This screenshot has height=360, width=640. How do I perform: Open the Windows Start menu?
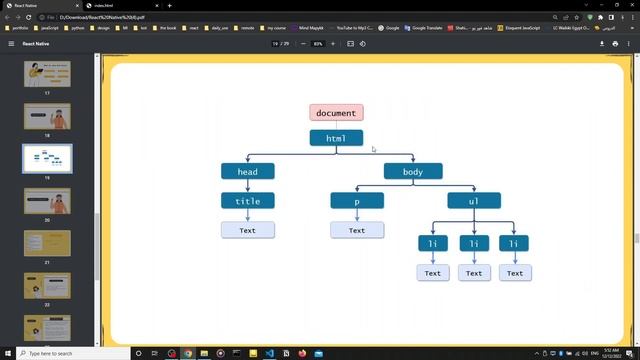tap(8, 353)
